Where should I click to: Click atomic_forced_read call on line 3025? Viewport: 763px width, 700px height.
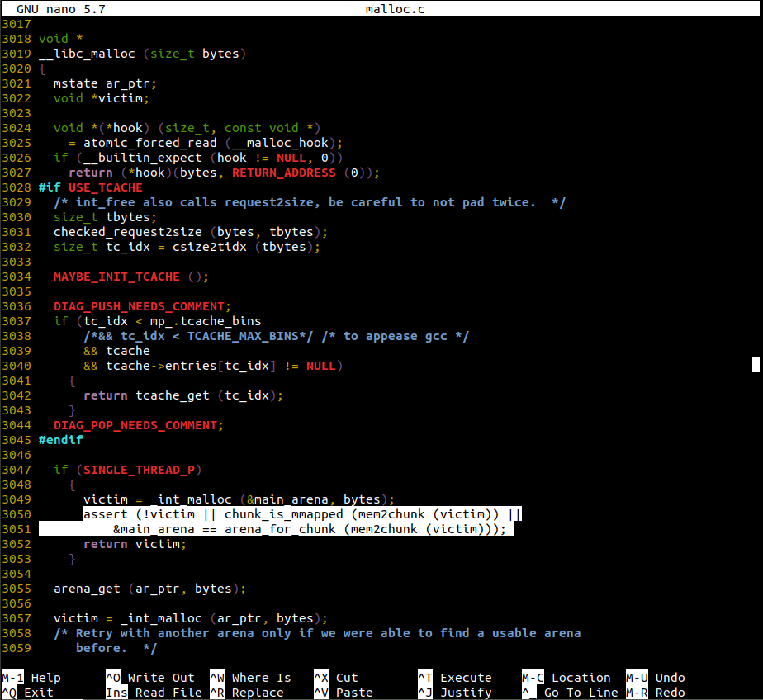pyautogui.click(x=150, y=143)
